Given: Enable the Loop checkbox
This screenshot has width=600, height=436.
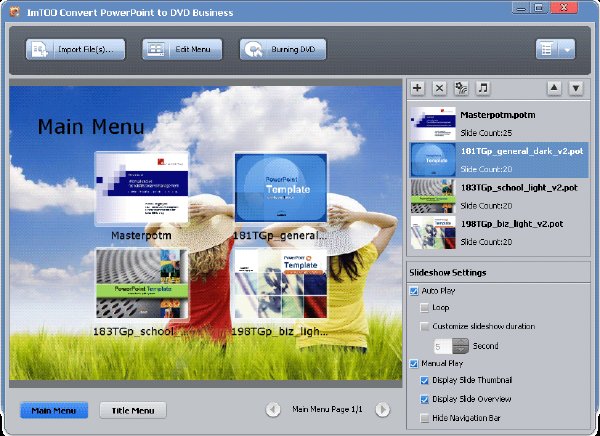Looking at the screenshot, I should point(424,307).
